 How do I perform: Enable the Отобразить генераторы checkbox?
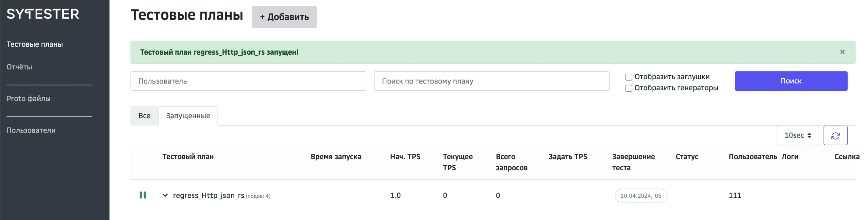pyautogui.click(x=628, y=88)
